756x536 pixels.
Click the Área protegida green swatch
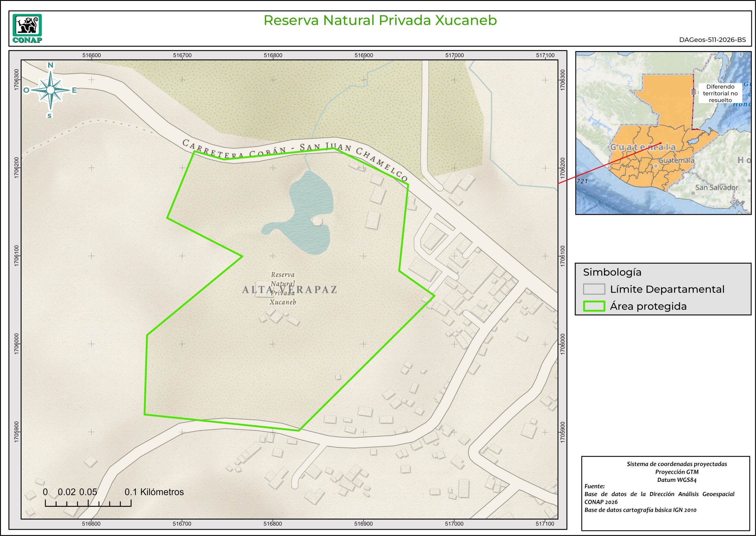[594, 306]
